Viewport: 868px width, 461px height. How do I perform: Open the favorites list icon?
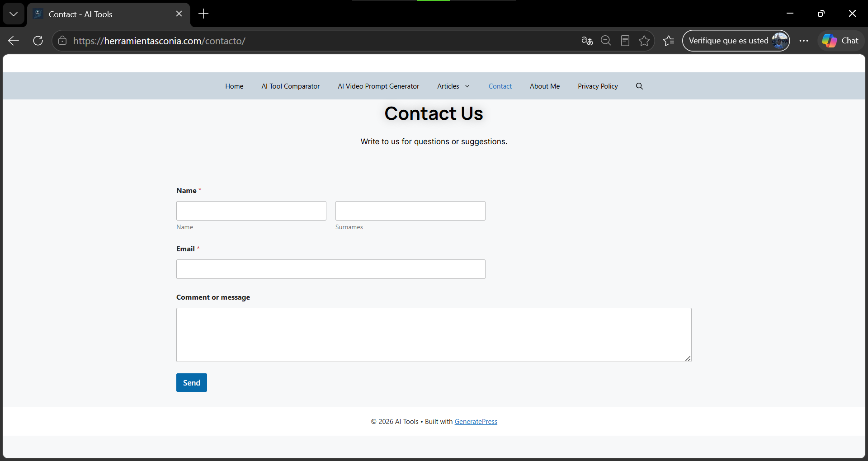point(669,41)
